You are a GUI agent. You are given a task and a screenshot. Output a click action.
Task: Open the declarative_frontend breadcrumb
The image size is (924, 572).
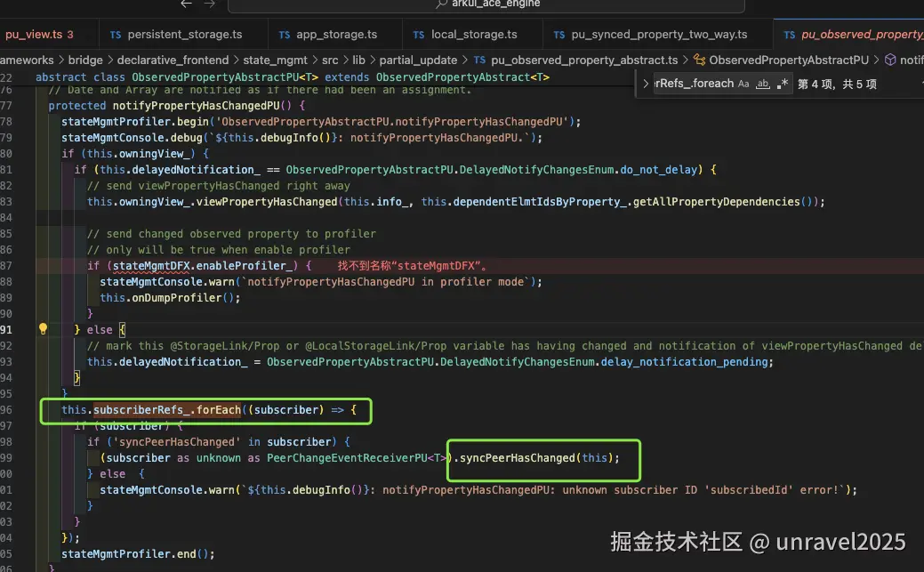point(173,60)
